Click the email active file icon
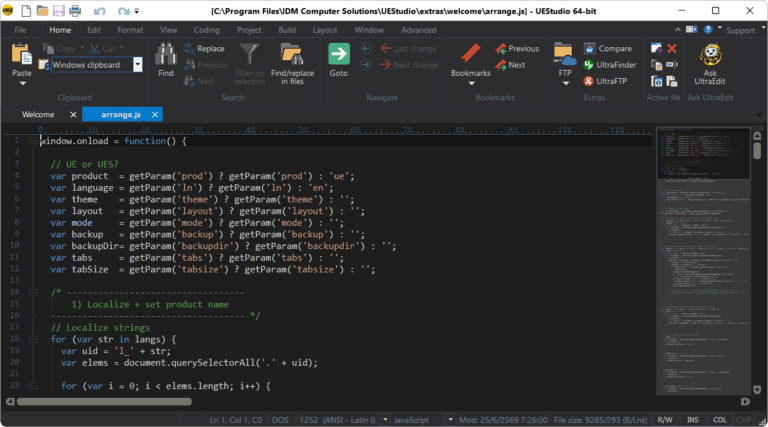Image resolution: width=768 pixels, height=427 pixels. tap(672, 81)
